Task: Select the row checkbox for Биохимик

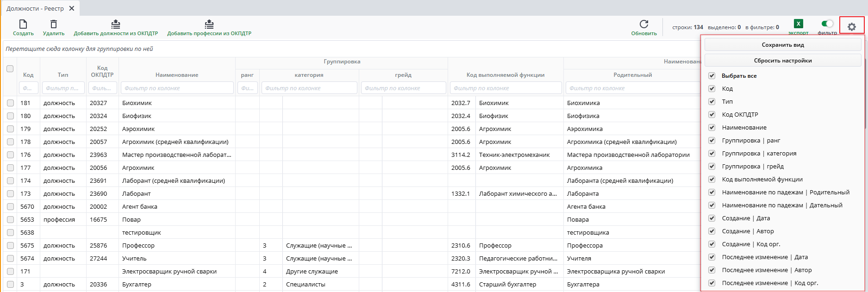Action: 10,103
